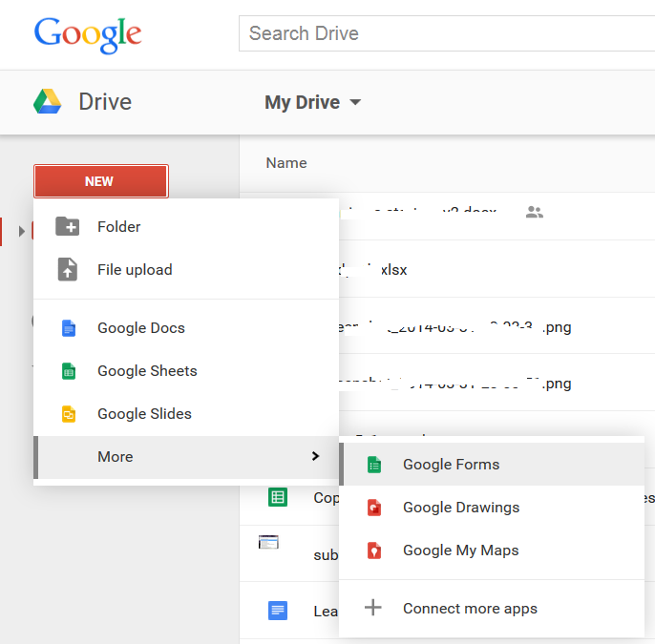
Task: Click the Google My Maps pin icon
Action: [x=374, y=551]
